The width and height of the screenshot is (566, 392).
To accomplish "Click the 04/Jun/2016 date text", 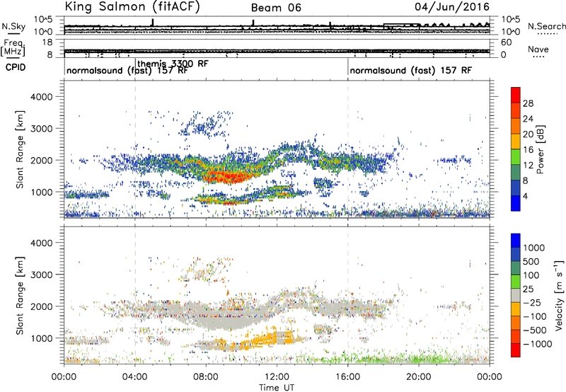I will coord(452,7).
